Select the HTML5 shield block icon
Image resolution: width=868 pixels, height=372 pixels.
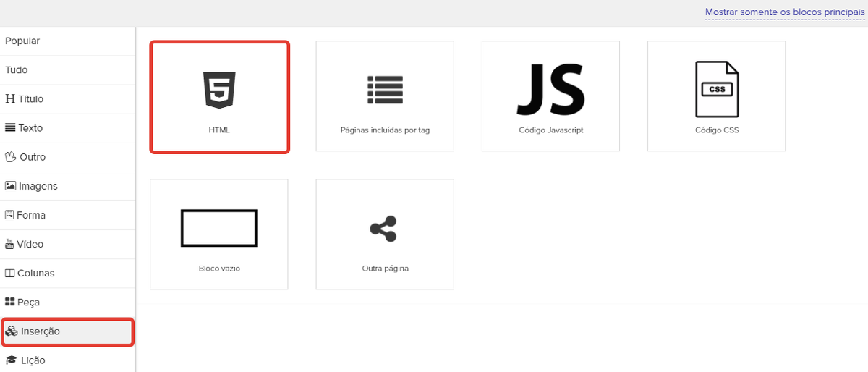pyautogui.click(x=218, y=90)
